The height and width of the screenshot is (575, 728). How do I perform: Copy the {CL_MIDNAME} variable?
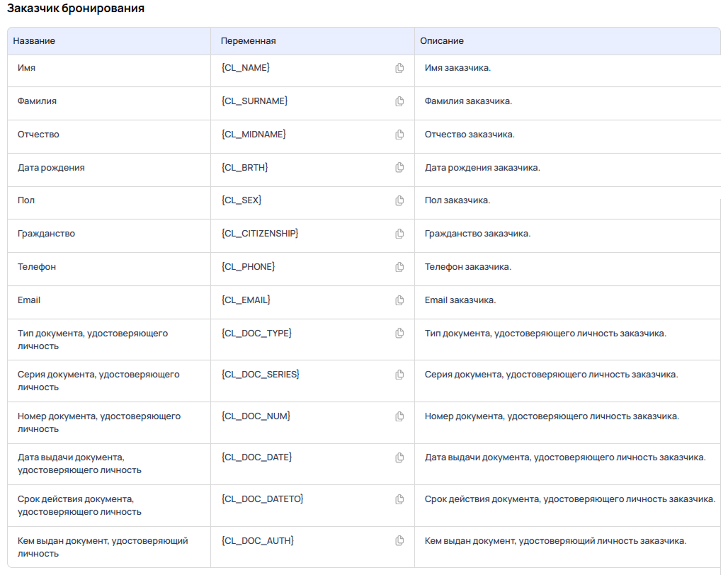point(399,135)
